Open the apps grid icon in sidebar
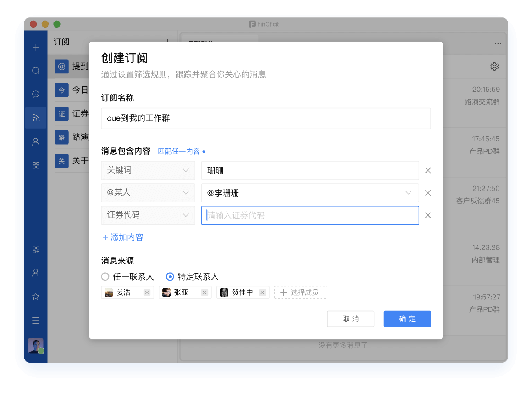The height and width of the screenshot is (393, 532). 36,165
